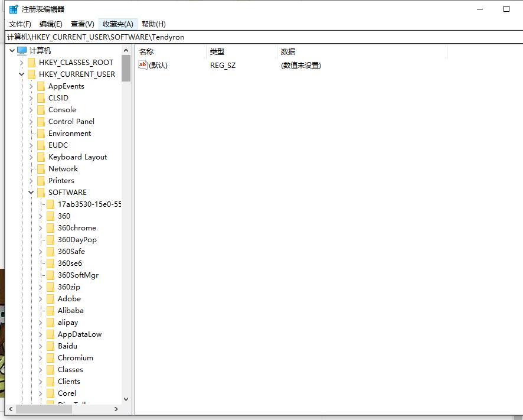Select the Keyboard Layout key
This screenshot has width=523, height=420.
(x=77, y=157)
